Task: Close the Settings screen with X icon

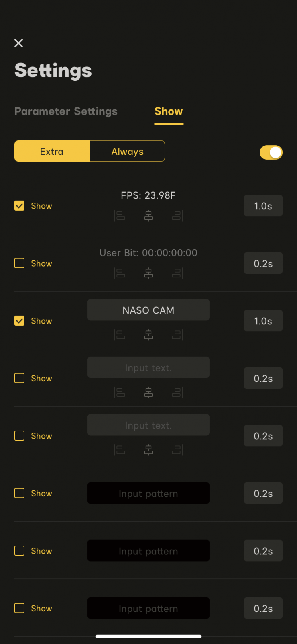Action: tap(19, 43)
